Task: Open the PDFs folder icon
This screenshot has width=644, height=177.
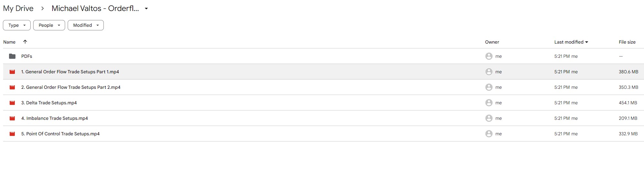Action: click(x=12, y=56)
